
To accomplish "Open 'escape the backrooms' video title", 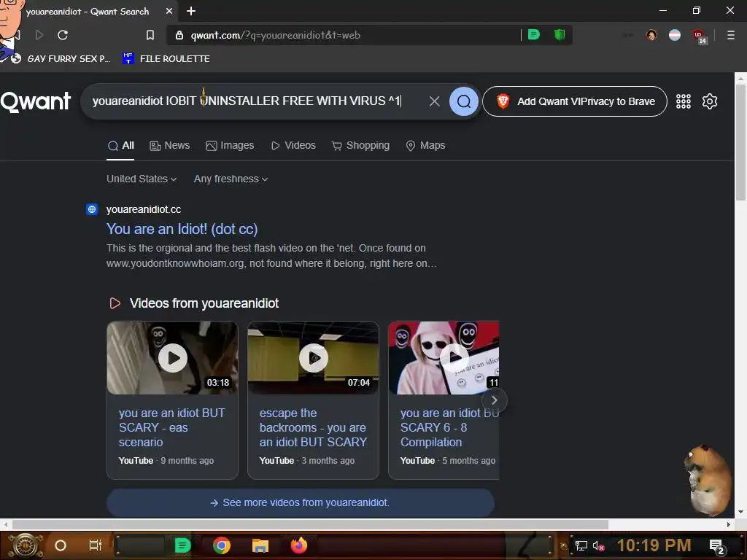I will click(313, 427).
